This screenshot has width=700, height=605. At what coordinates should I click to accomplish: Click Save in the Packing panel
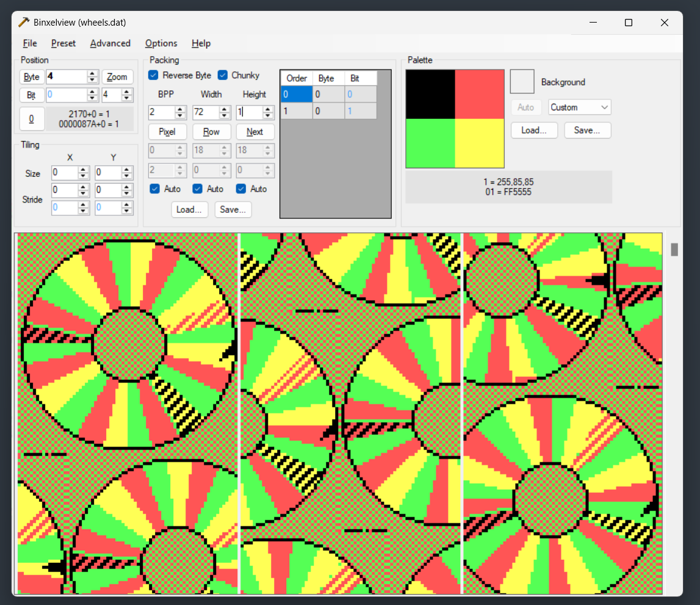233,209
